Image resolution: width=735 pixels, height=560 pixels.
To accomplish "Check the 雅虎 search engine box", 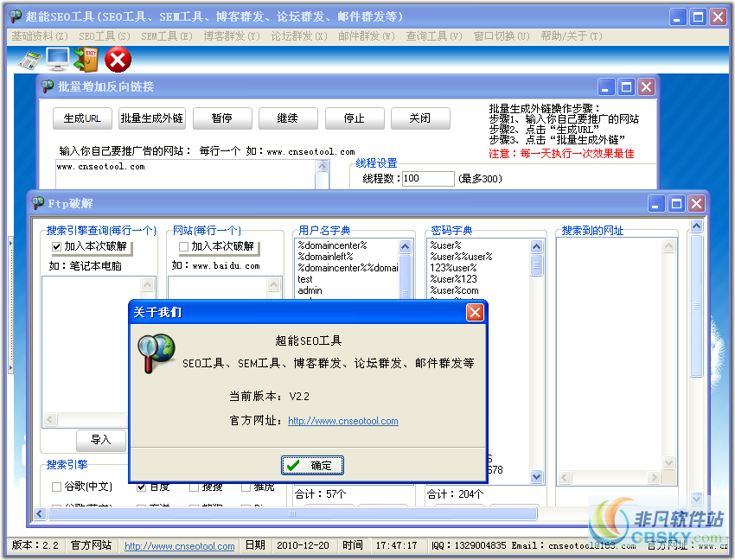I will (x=246, y=487).
